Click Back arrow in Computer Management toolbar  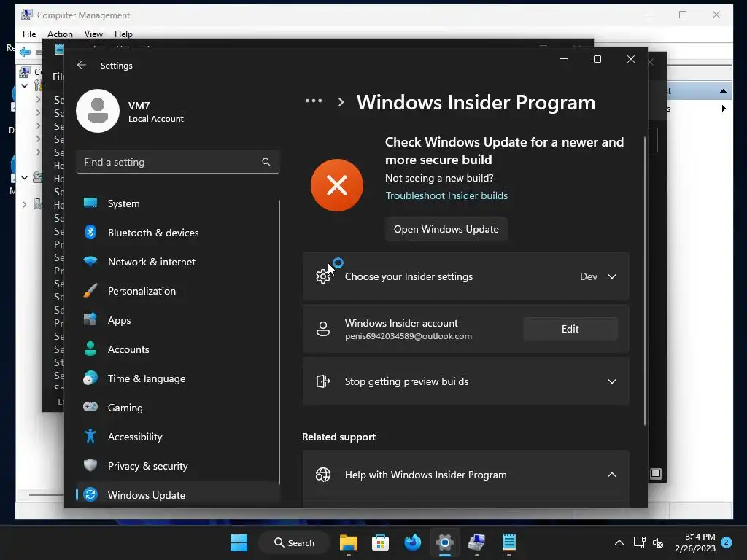(x=25, y=52)
